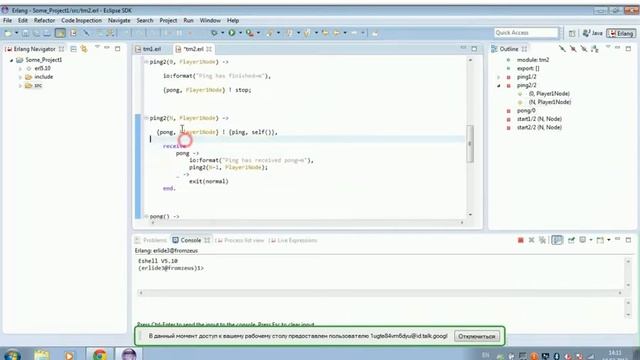Viewport: 640px width, 360px height.
Task: Expand ping1/2 in Outline
Action: point(498,77)
